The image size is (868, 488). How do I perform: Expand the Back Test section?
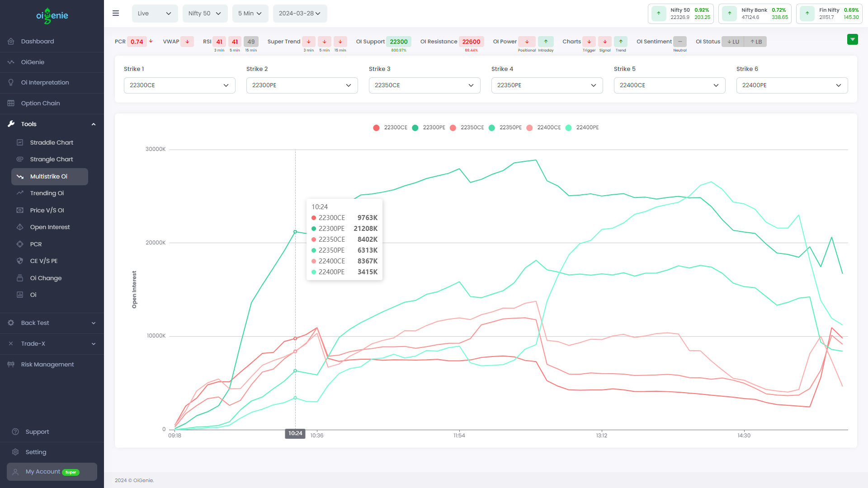tap(52, 323)
